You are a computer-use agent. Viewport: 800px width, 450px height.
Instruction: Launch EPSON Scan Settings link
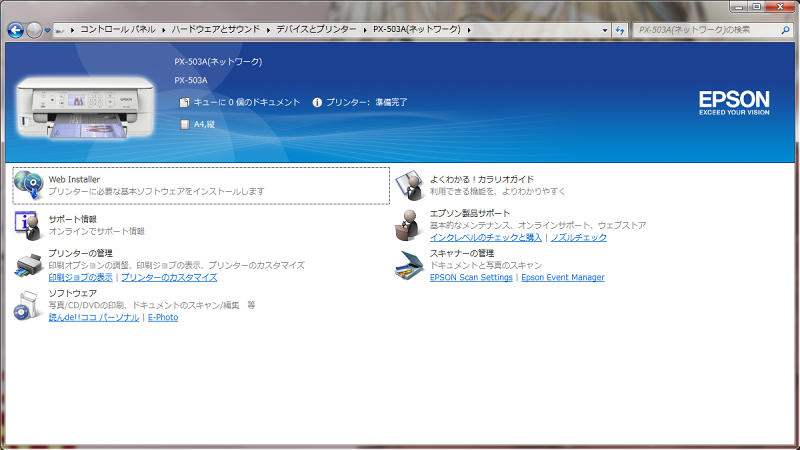(x=470, y=277)
